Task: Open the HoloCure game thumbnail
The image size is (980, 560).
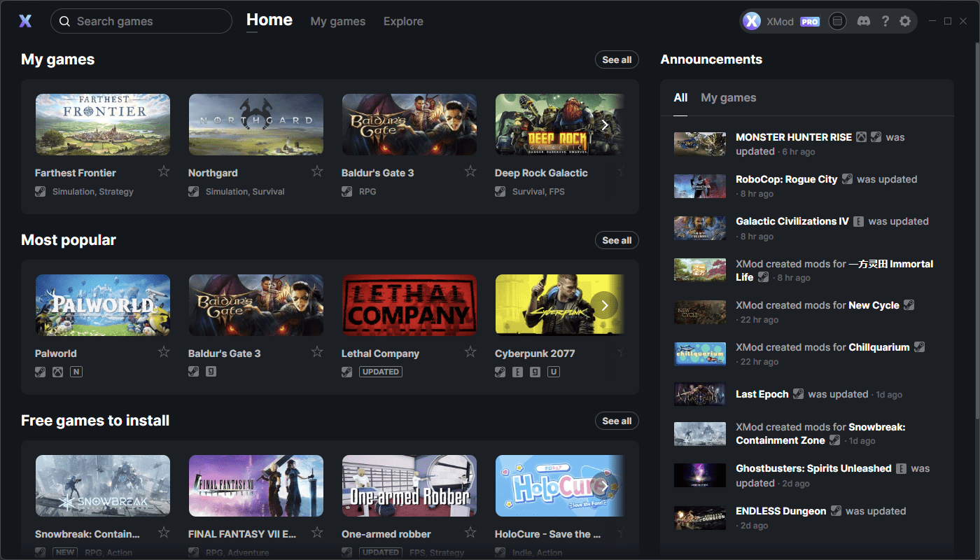Action: pyautogui.click(x=560, y=486)
